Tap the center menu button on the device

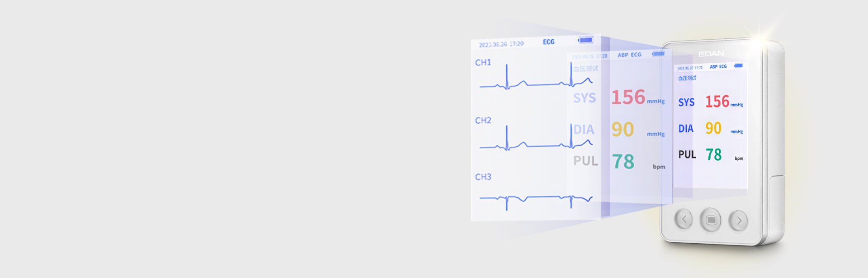coord(711,220)
